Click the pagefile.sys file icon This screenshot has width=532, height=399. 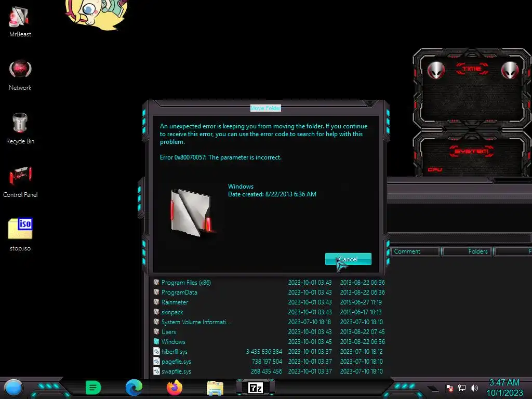click(156, 361)
